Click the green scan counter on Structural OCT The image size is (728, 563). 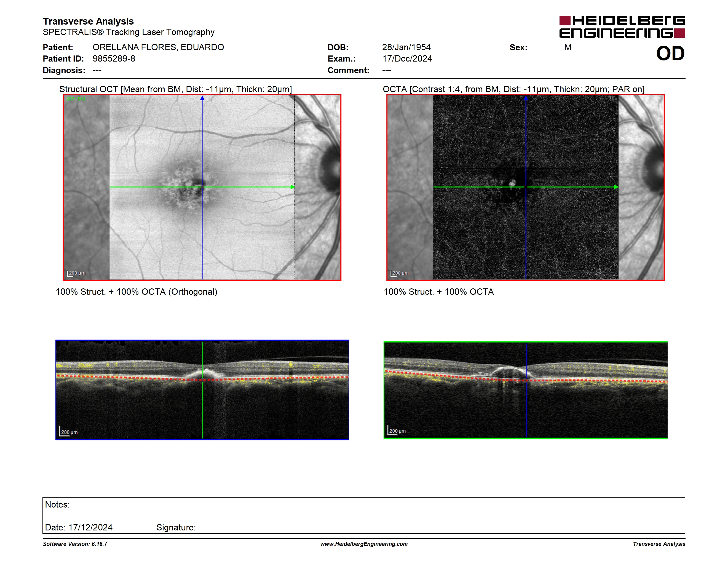(x=76, y=99)
